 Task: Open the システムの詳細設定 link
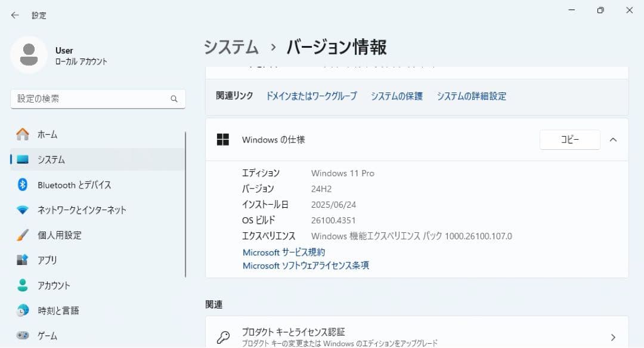(471, 96)
